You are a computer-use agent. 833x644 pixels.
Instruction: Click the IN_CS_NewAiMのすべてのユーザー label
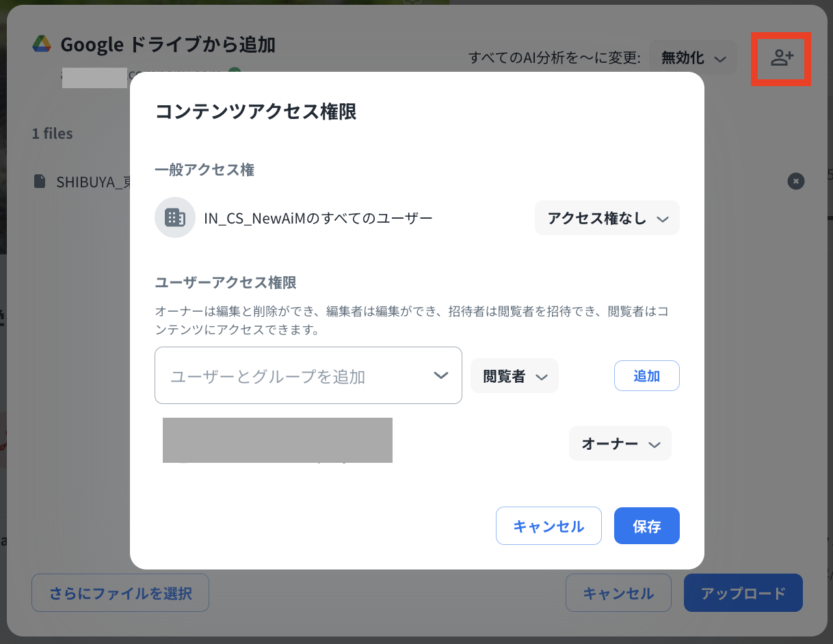click(318, 218)
